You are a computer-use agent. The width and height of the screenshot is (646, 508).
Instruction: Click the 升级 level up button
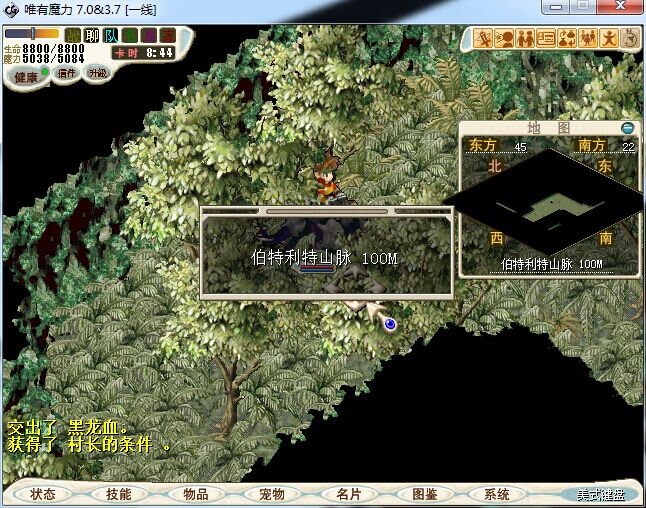pyautogui.click(x=98, y=73)
